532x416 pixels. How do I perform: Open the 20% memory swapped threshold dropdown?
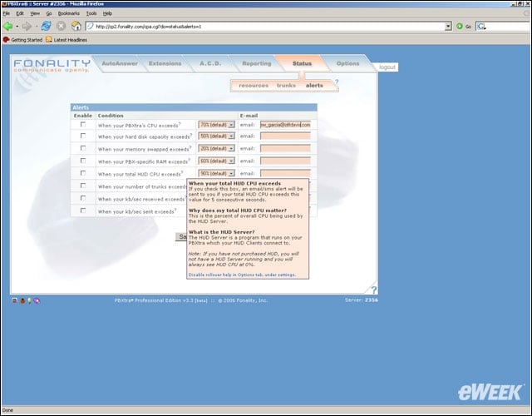(x=216, y=148)
